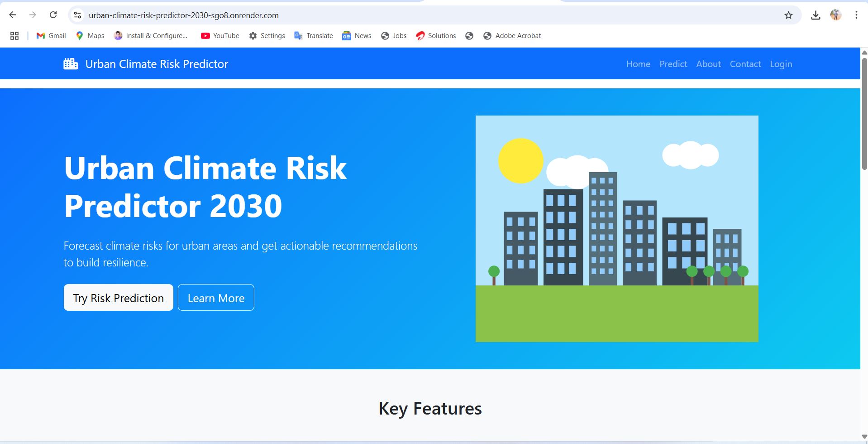Open the browser profile avatar menu
This screenshot has width=868, height=444.
[835, 15]
